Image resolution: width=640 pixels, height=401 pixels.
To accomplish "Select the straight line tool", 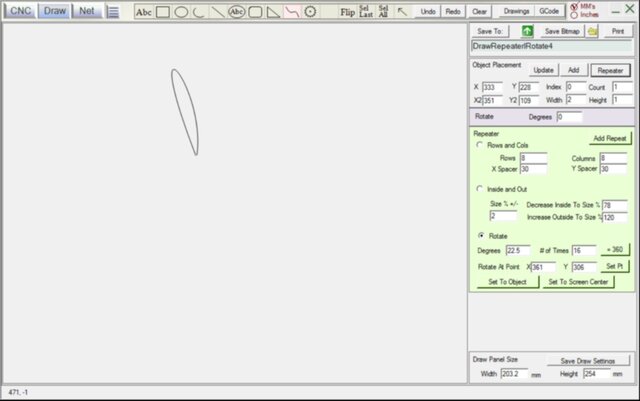I will pyautogui.click(x=218, y=12).
